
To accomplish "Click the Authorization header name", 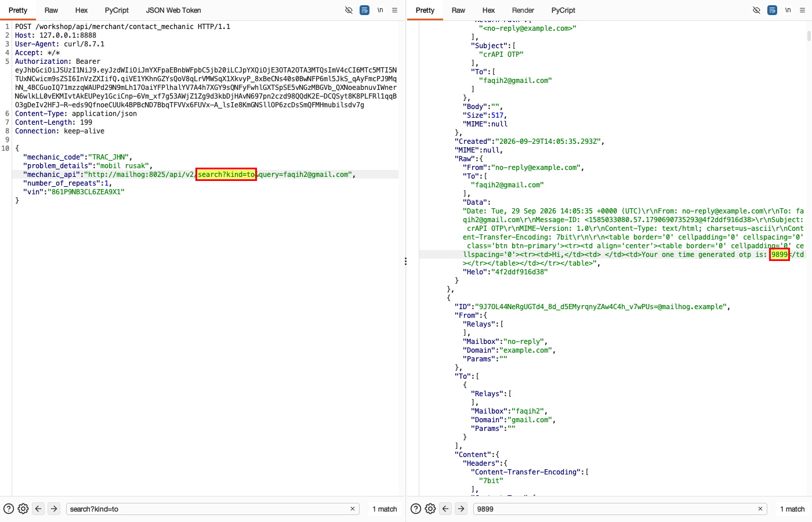I will pos(43,61).
